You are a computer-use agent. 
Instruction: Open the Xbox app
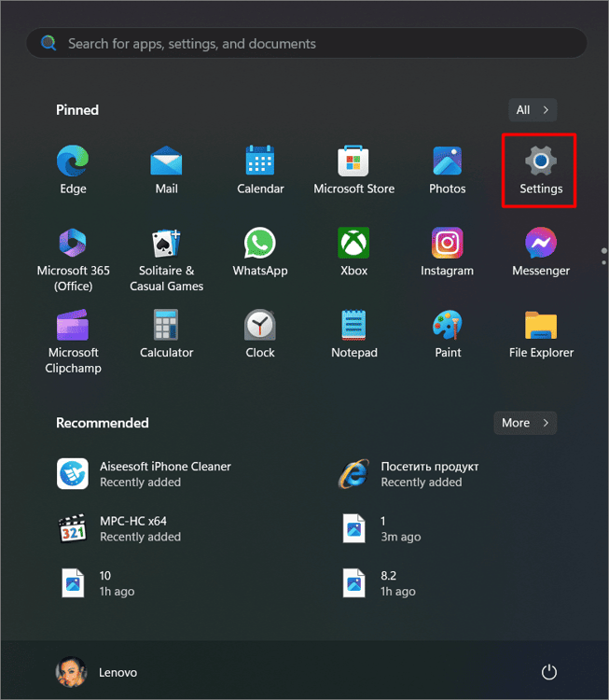pyautogui.click(x=353, y=245)
